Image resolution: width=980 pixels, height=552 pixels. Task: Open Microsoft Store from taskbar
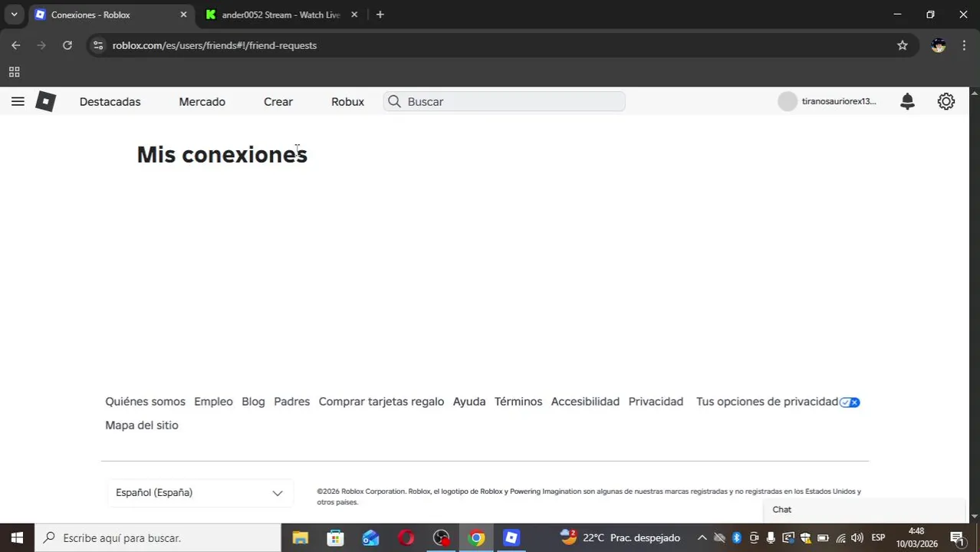tap(335, 537)
